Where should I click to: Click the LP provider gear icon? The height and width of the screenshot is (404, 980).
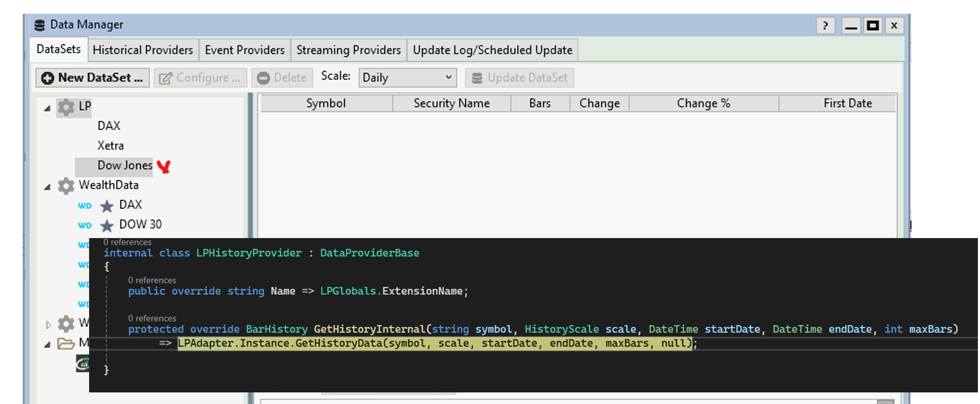point(66,107)
